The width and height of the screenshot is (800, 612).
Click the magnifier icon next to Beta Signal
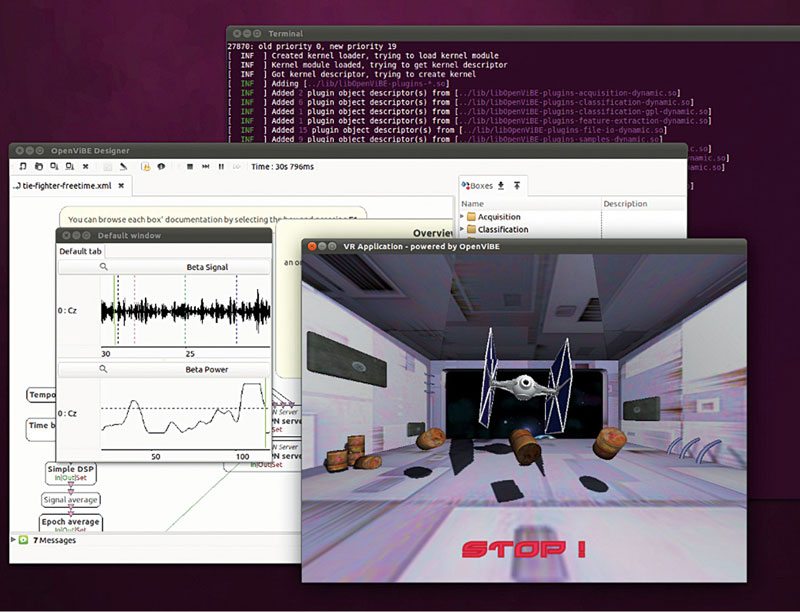point(103,268)
